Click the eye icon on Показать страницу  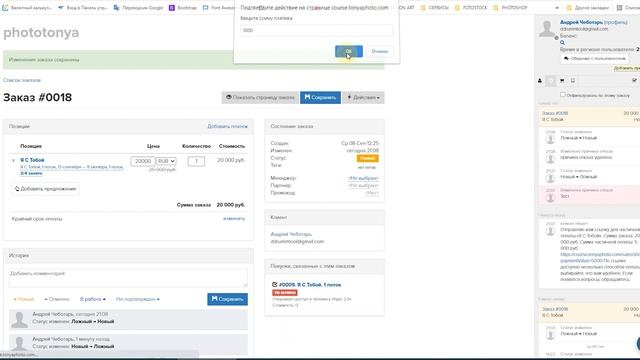[x=229, y=97]
